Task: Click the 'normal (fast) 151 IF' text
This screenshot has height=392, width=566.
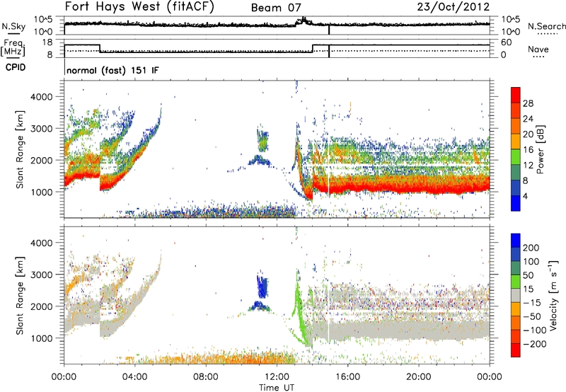Action: coord(113,70)
